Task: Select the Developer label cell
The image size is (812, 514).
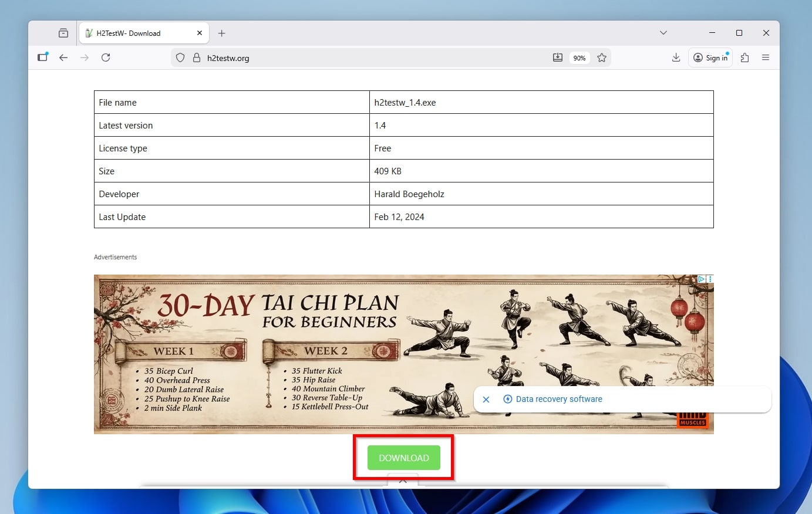Action: click(232, 194)
